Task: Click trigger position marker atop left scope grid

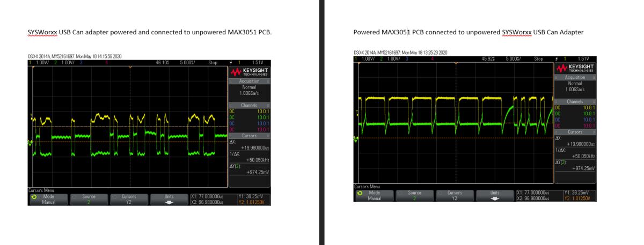Action: click(x=130, y=67)
